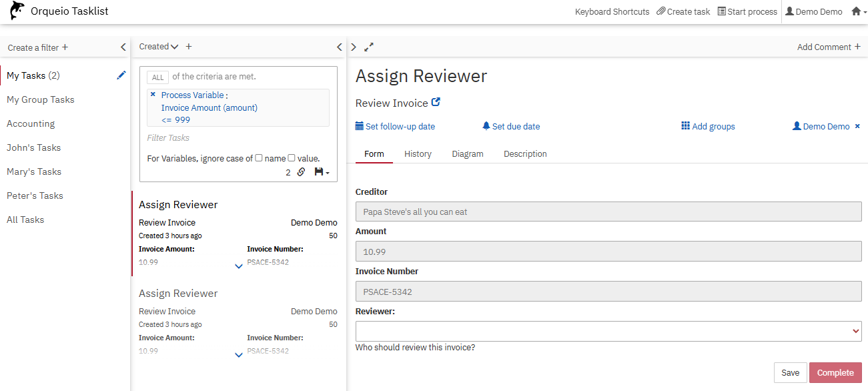Click Set follow-up date link
The image size is (868, 391).
coord(395,126)
